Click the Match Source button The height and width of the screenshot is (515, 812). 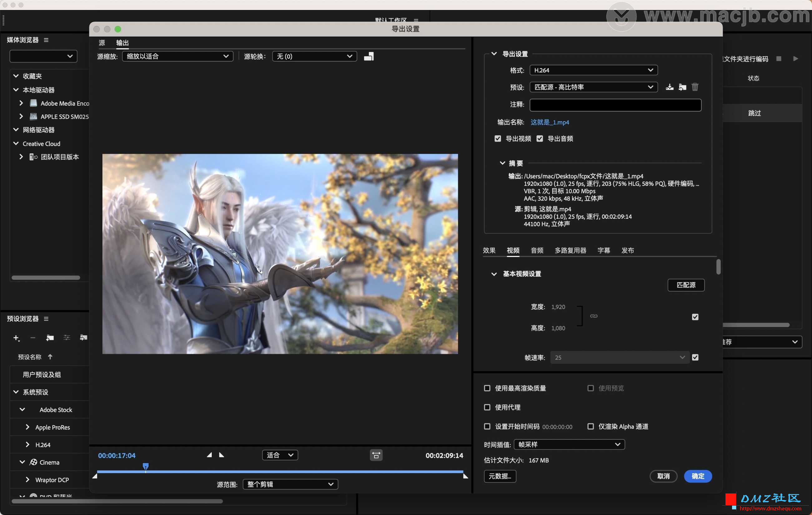click(686, 285)
